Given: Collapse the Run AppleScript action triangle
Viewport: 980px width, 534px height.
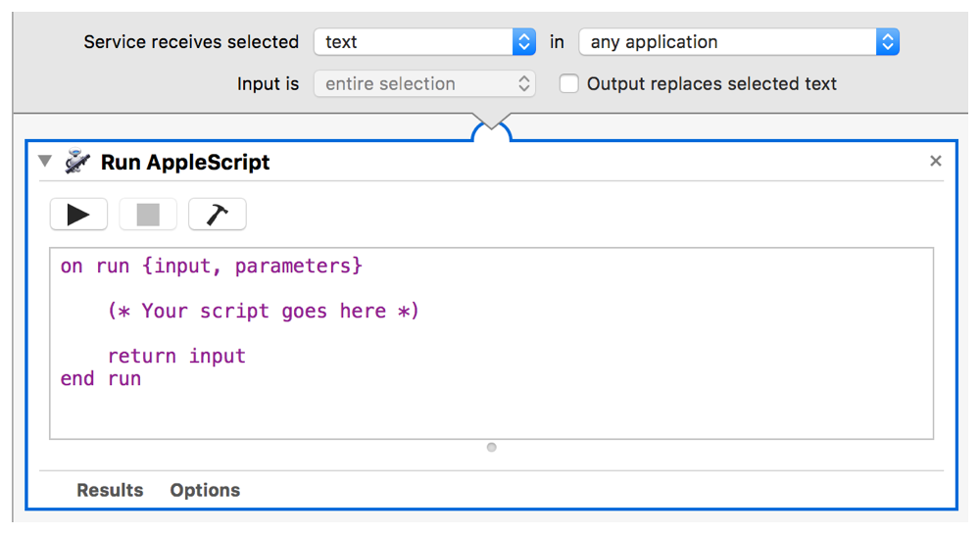Looking at the screenshot, I should [x=45, y=161].
